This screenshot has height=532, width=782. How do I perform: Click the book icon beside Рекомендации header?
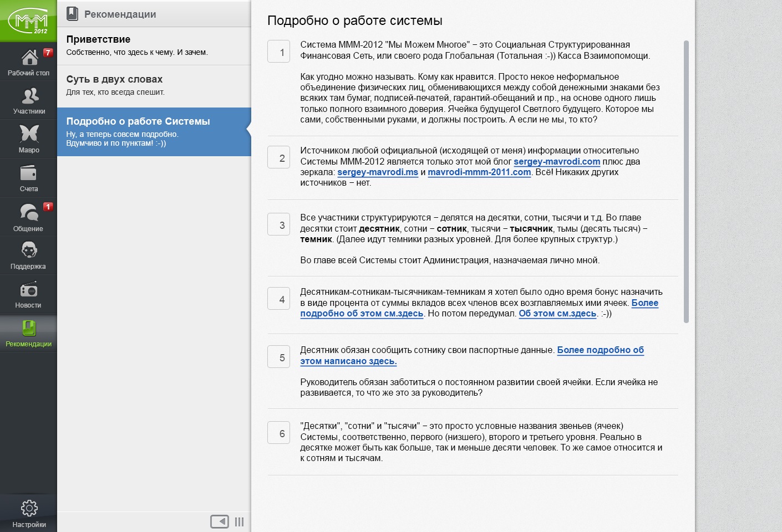[x=72, y=14]
